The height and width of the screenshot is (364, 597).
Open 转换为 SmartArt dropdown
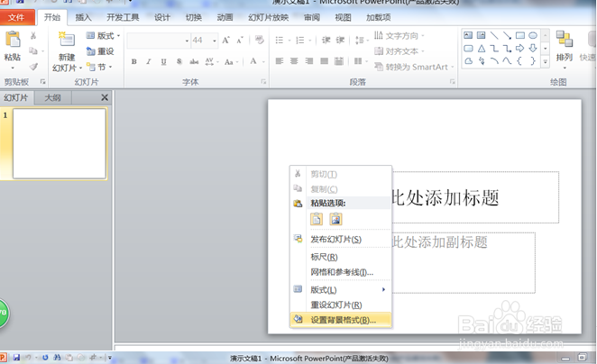[x=414, y=67]
